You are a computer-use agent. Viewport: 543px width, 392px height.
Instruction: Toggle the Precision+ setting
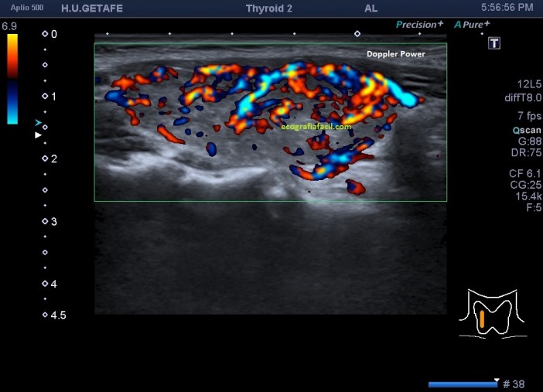(x=419, y=25)
